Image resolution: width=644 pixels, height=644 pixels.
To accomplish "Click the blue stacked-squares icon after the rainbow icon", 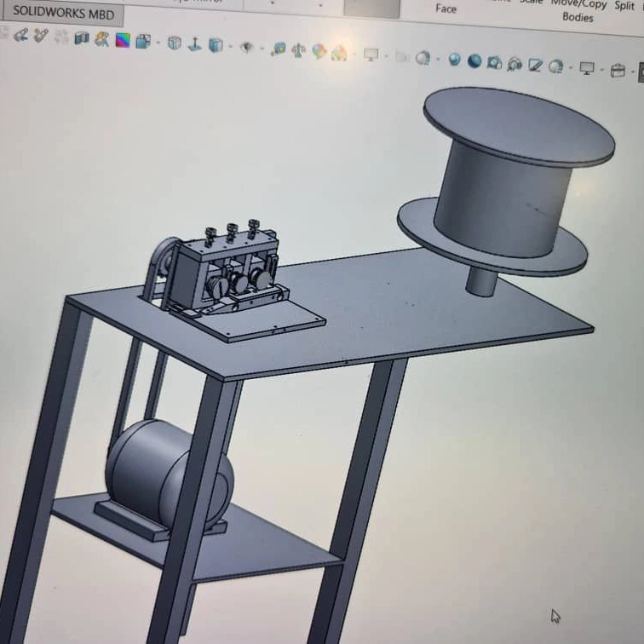I will (x=142, y=41).
